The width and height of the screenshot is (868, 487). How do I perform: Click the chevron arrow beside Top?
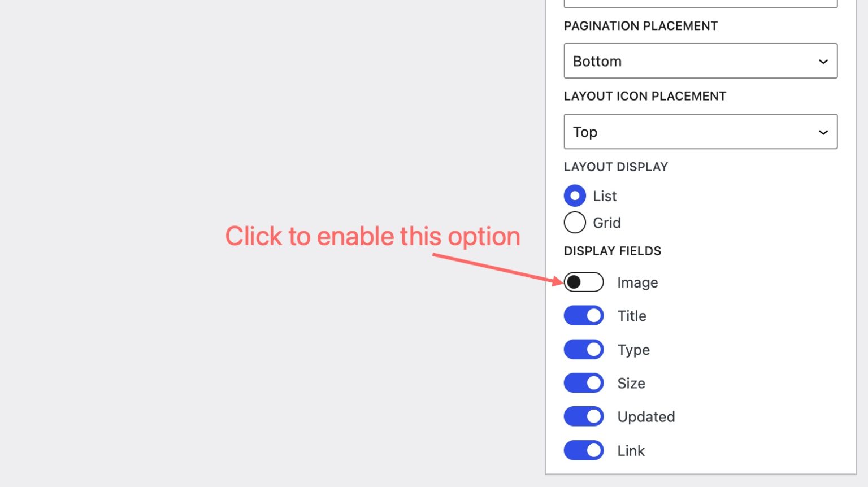click(x=823, y=132)
